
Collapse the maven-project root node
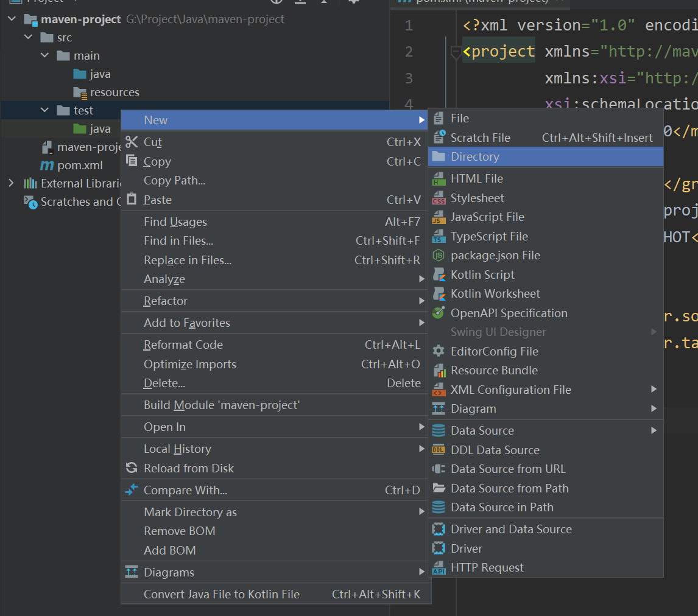(12, 19)
